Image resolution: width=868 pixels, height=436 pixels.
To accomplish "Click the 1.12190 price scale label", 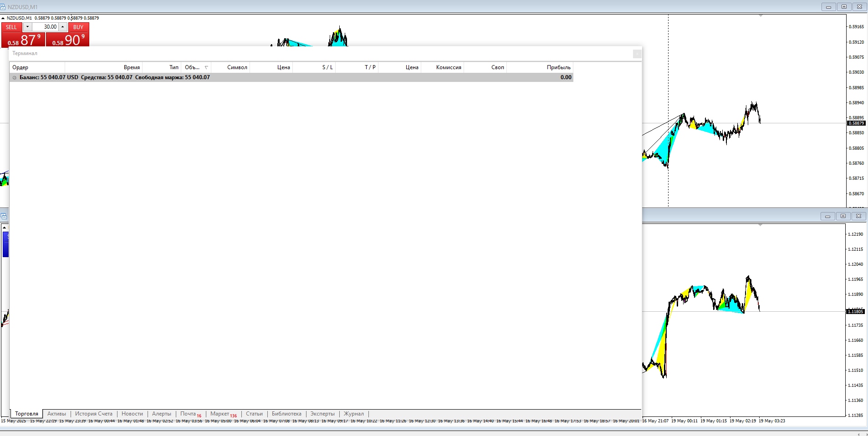I will [x=855, y=234].
